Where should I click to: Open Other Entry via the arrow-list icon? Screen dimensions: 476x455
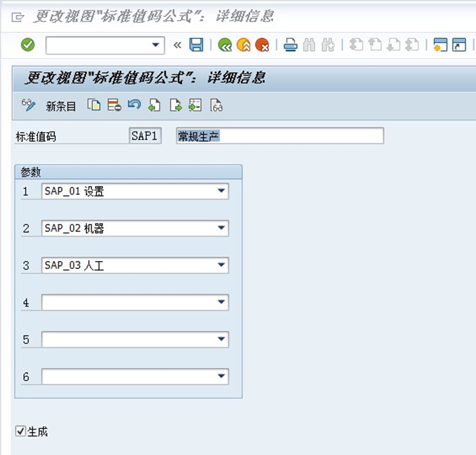[195, 105]
